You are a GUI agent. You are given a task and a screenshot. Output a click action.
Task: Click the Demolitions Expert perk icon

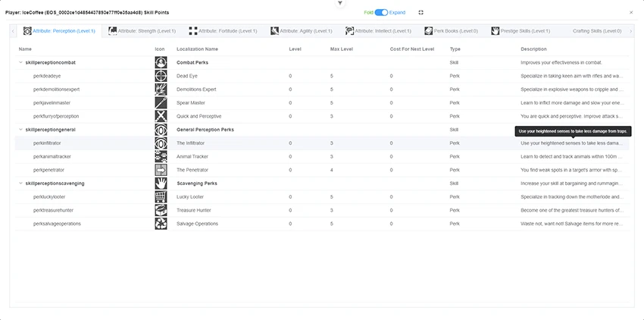[x=161, y=89]
